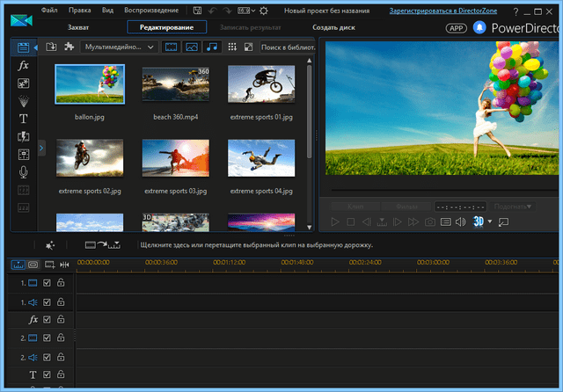Open the Title room (T icon) in sidebar

24,119
